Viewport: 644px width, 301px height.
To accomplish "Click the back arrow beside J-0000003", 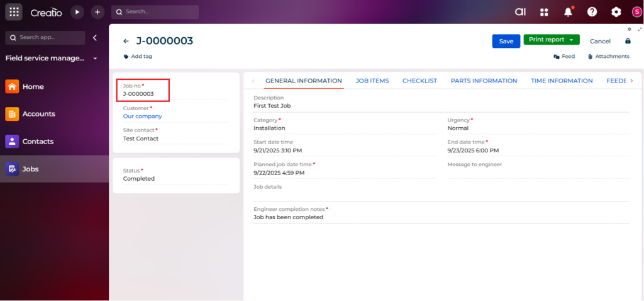I will click(x=126, y=42).
